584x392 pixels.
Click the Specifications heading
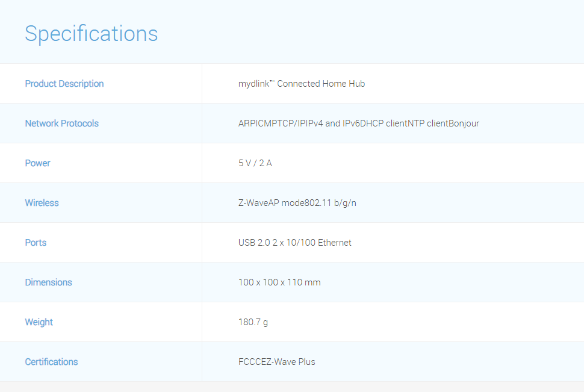click(x=91, y=33)
